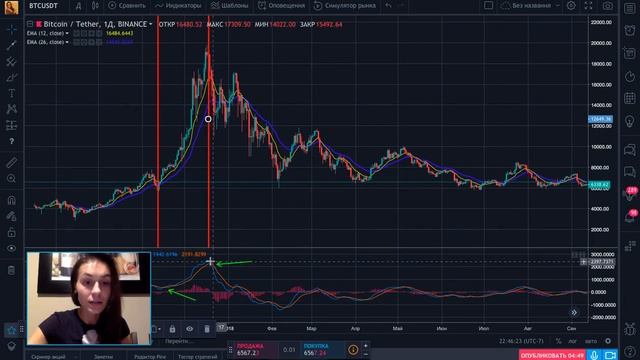The width and height of the screenshot is (640, 360).
Task: Select the text annotation tool
Action: point(11,93)
